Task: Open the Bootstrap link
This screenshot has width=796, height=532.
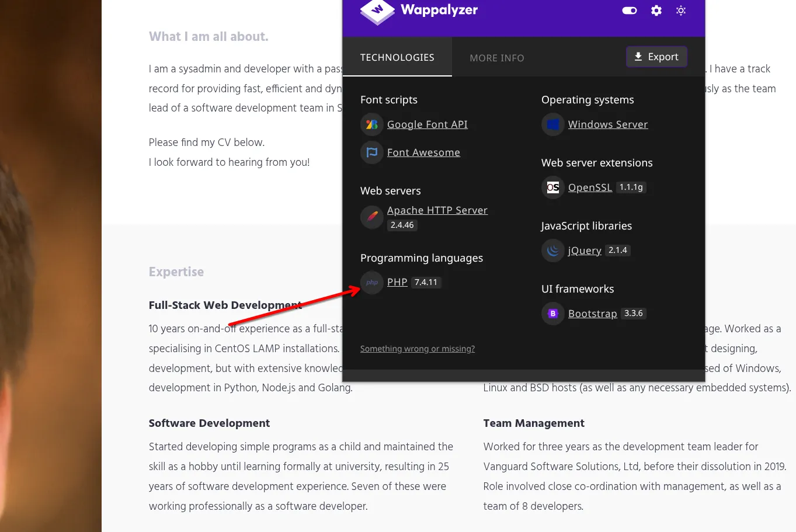Action: point(593,314)
